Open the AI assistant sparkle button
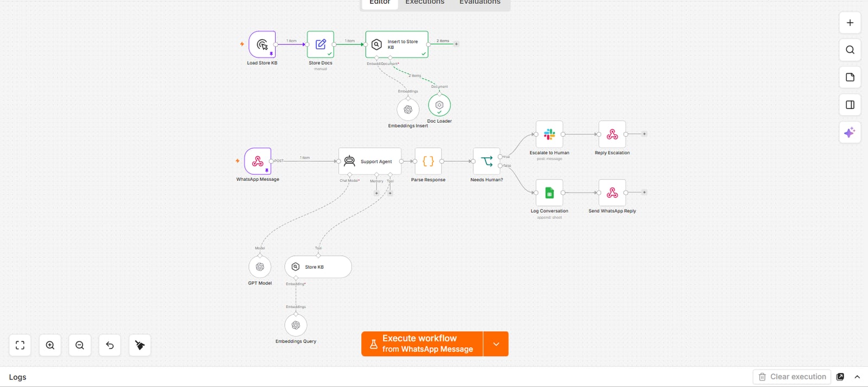868x387 pixels. coord(850,132)
